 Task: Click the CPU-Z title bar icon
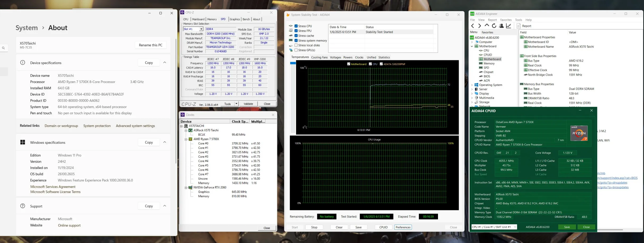click(x=182, y=12)
